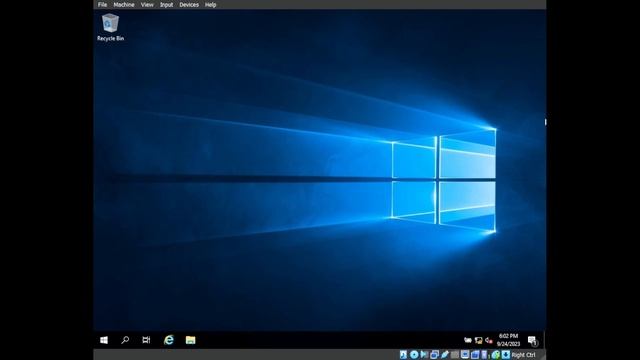Open taskbar search magnifier
Image resolution: width=640 pixels, height=360 pixels.
click(x=125, y=340)
